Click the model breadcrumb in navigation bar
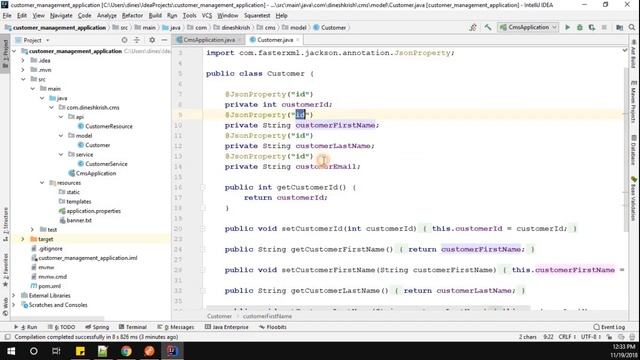The image size is (640, 360). [x=294, y=27]
